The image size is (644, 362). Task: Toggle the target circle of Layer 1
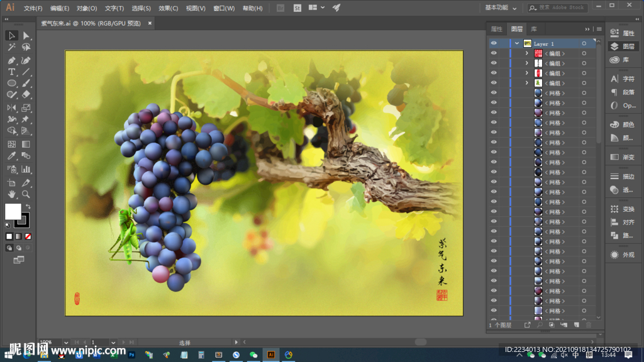click(584, 43)
